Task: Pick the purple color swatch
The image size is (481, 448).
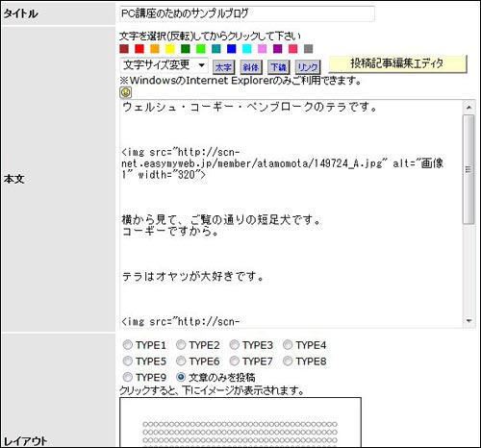Action: pos(278,49)
